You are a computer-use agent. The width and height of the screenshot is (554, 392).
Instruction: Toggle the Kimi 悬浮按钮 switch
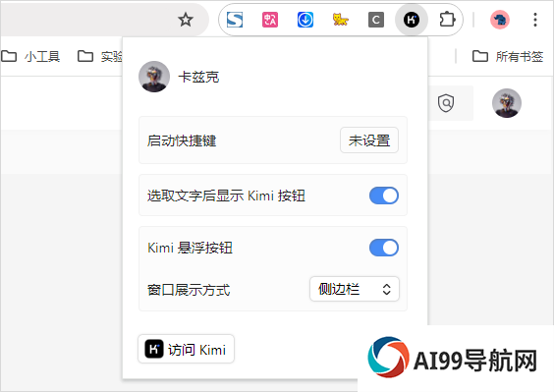[x=384, y=248]
